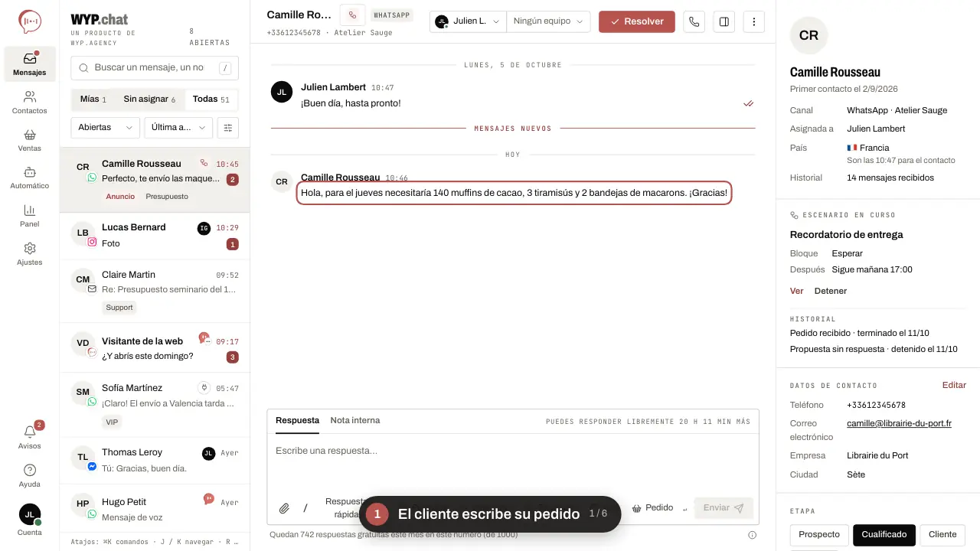
Task: Open Thomas Leroy's conversation
Action: tap(155, 461)
